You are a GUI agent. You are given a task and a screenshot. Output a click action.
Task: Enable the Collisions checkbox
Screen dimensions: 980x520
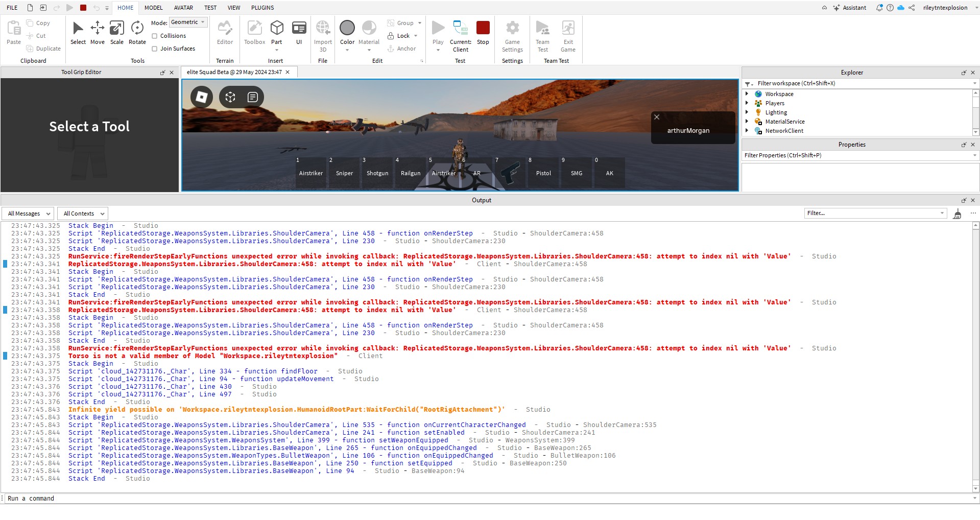click(x=155, y=36)
